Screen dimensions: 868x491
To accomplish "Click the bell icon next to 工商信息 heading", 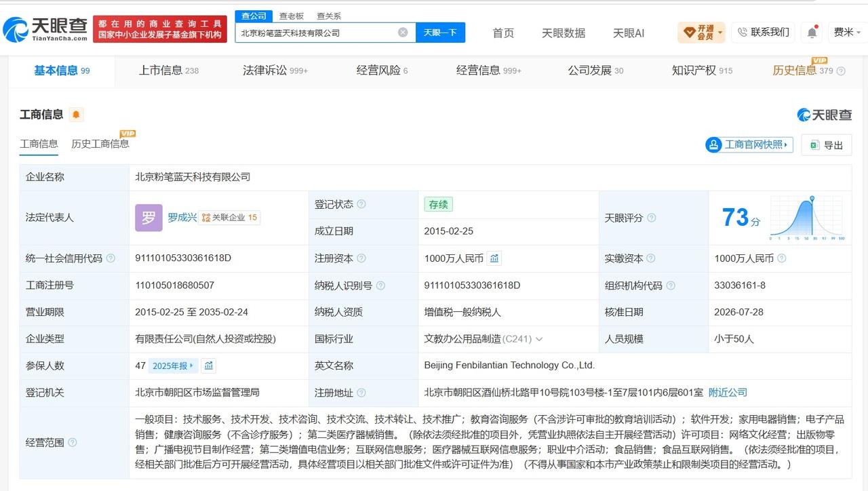I will pos(77,115).
